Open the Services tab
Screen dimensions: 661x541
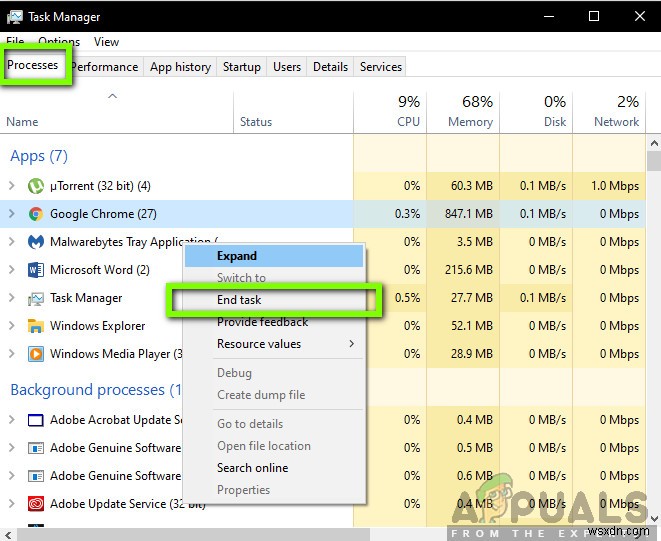pyautogui.click(x=381, y=67)
